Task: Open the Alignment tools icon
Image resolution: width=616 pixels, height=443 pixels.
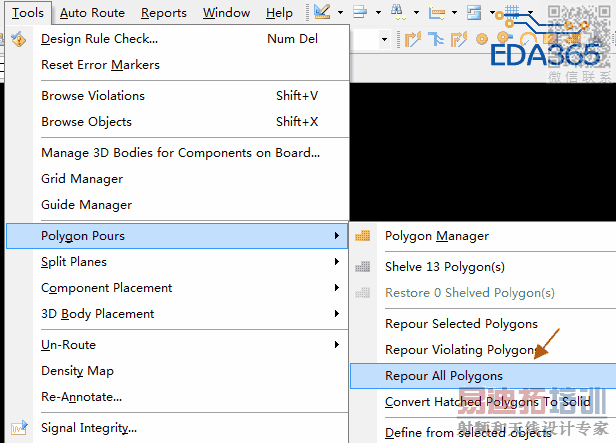Action: [360, 12]
